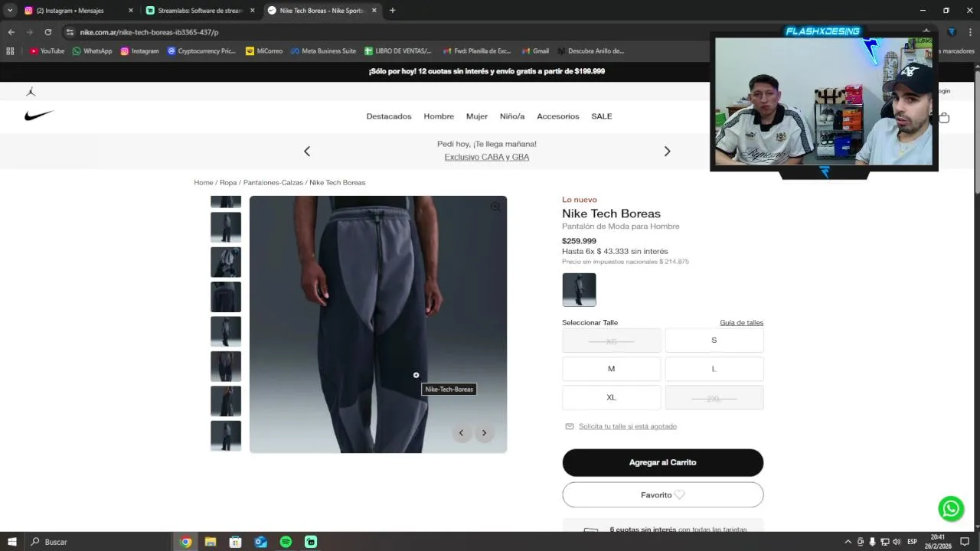Viewport: 980px width, 551px height.
Task: Click the Jordan Jumpman icon
Action: (x=31, y=91)
